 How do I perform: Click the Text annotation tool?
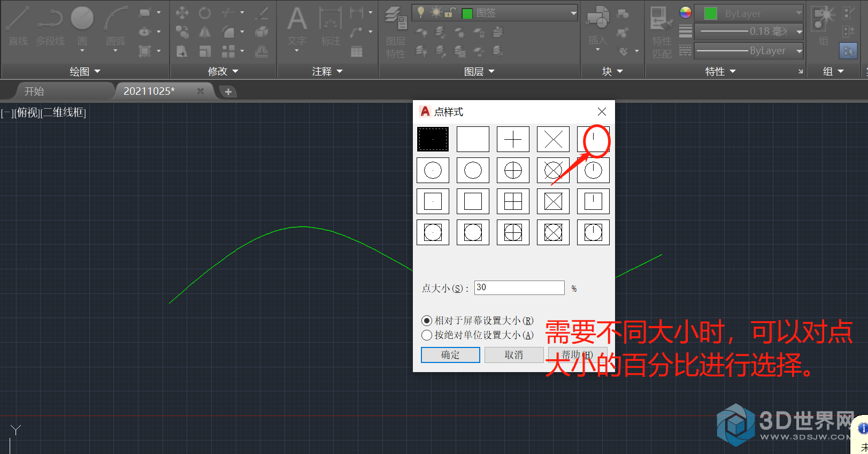tap(297, 27)
